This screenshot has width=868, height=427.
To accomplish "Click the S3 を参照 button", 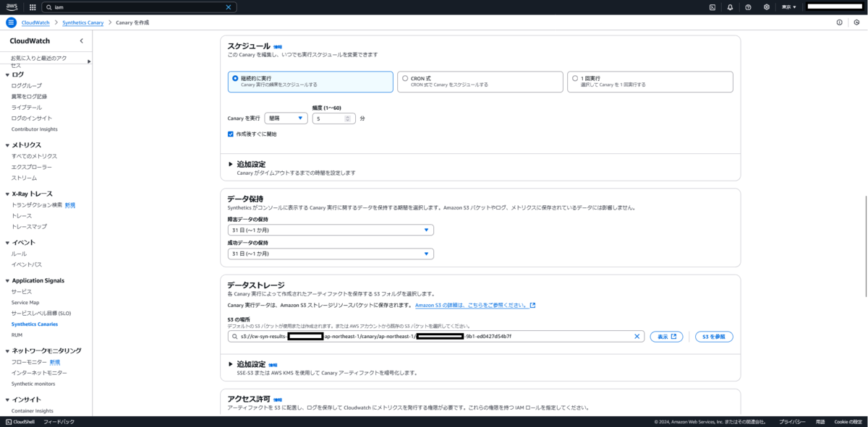I will (x=713, y=336).
